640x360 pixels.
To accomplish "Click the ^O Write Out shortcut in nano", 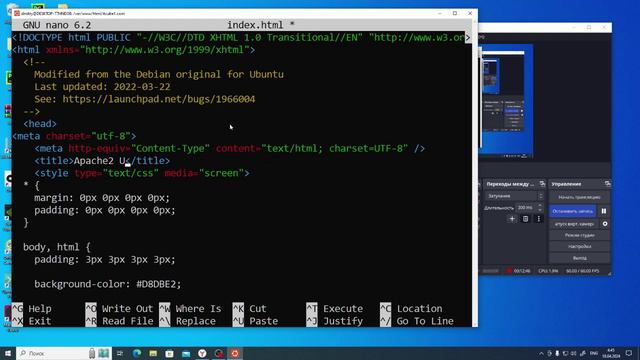I will [119, 309].
